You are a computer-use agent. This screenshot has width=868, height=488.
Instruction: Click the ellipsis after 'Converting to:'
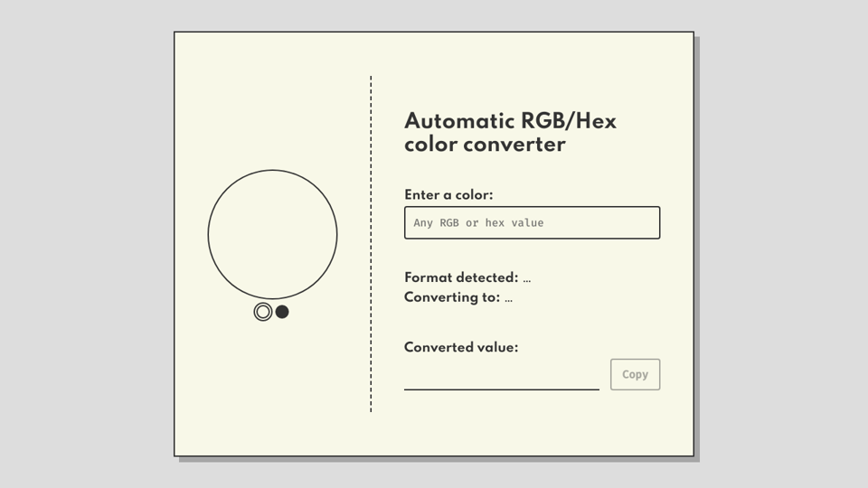[508, 299]
